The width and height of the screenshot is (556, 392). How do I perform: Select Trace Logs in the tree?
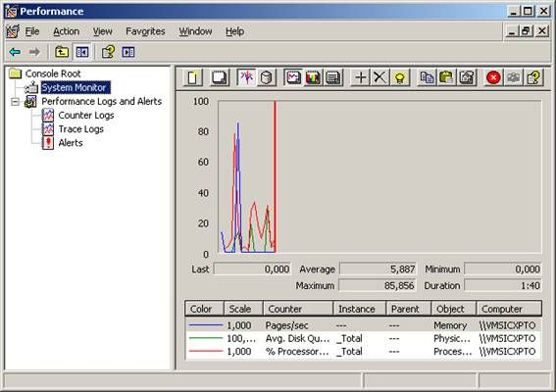tap(80, 129)
